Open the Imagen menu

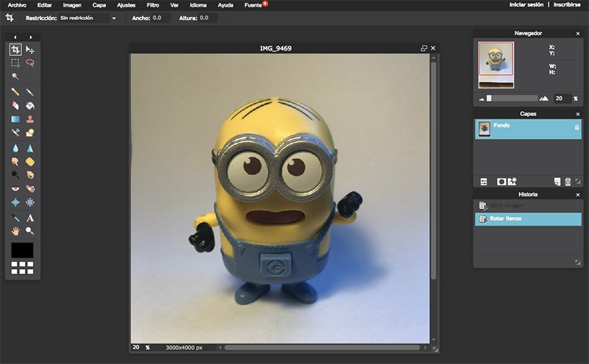72,5
